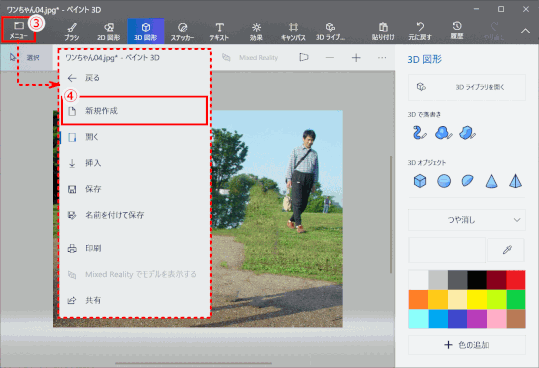Select the 3D doodle sharp edge icon
Viewport: 539px width, 368px height.
click(x=467, y=133)
